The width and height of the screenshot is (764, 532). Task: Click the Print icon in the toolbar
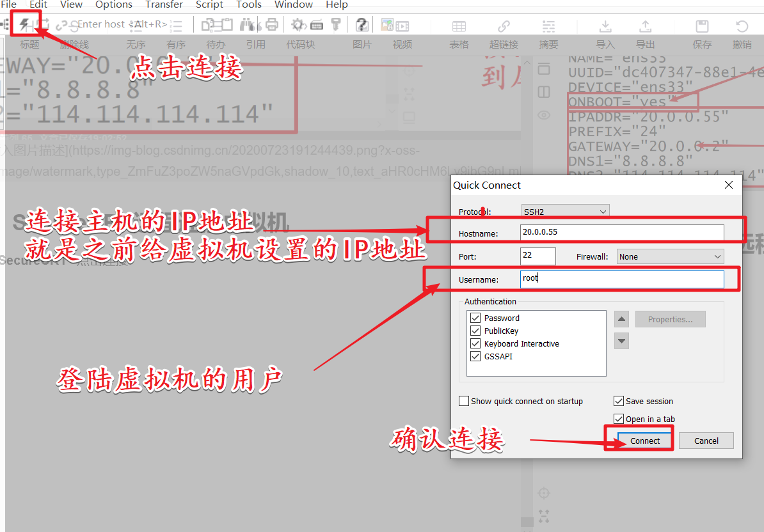(x=272, y=24)
